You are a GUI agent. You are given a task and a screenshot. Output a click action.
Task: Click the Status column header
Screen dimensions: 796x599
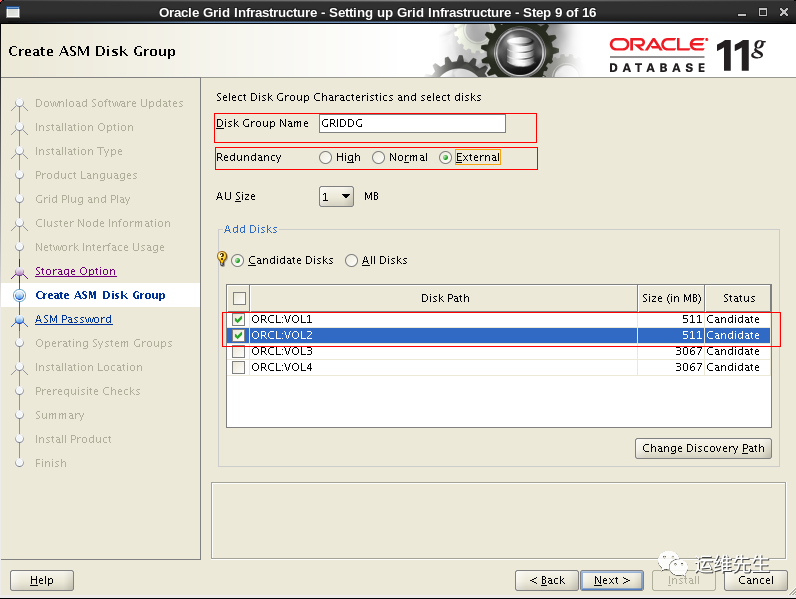tap(739, 298)
